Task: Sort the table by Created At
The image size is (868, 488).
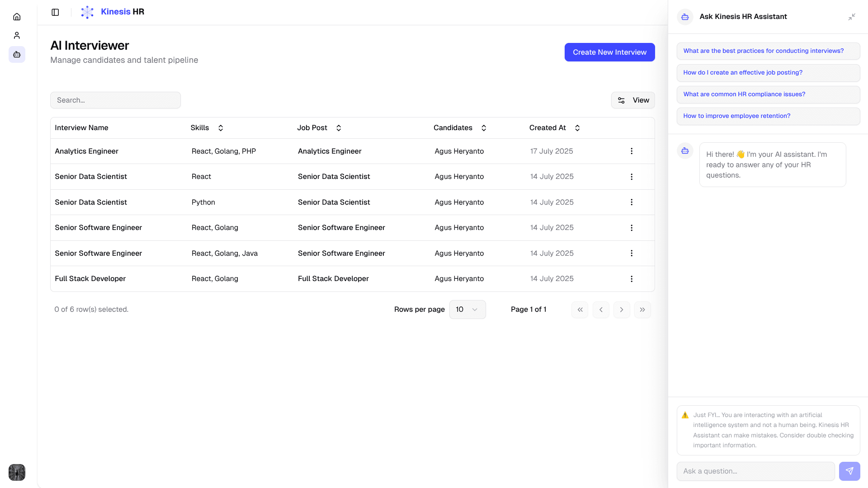Action: point(577,128)
